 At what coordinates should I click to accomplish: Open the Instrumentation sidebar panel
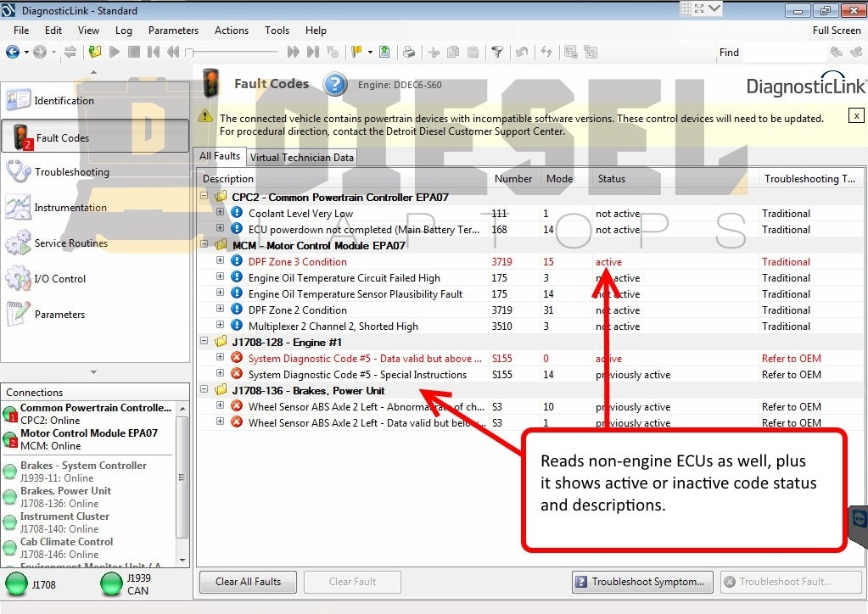point(95,208)
